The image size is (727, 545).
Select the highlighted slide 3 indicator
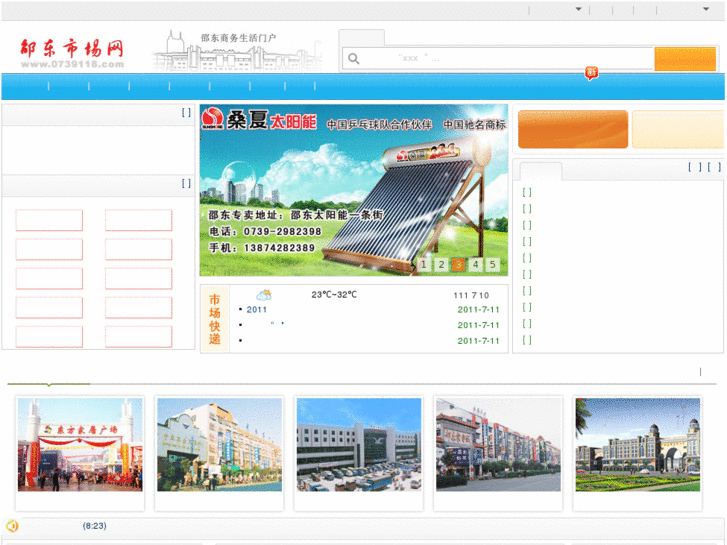(x=458, y=264)
